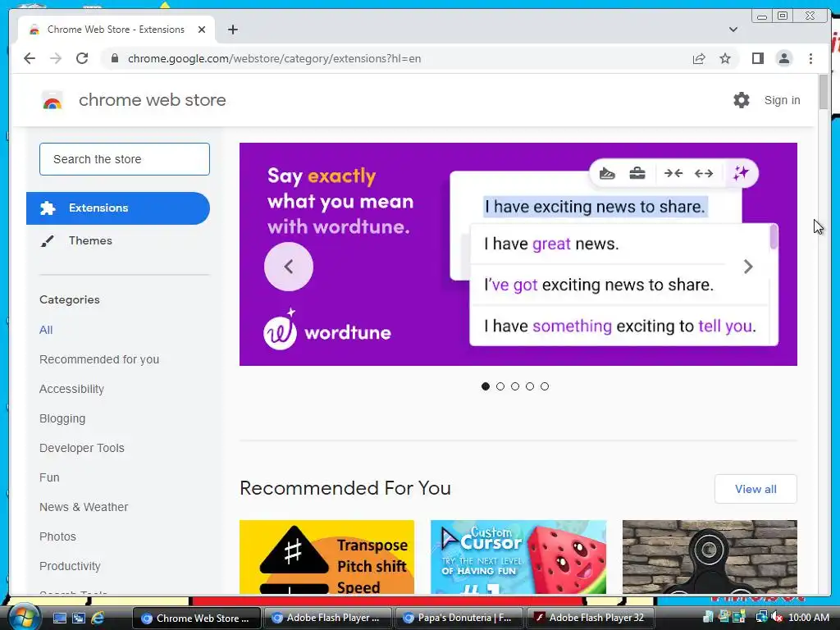
Task: Open Chrome's three-dot menu
Action: coord(810,58)
